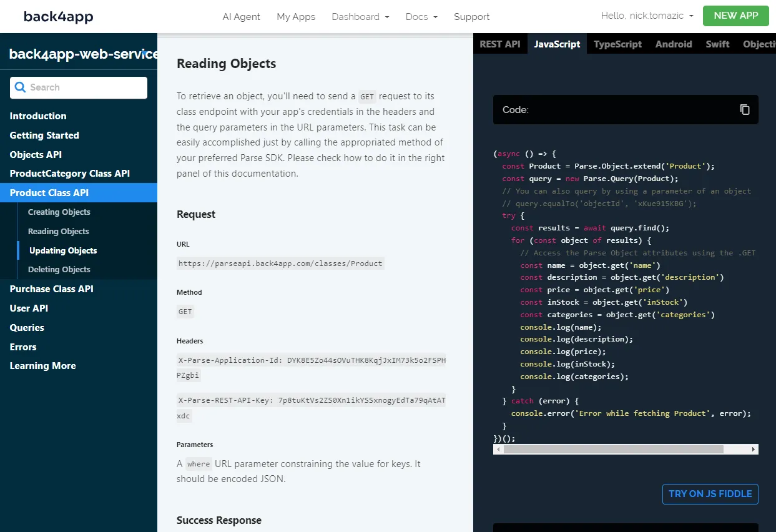Open the Docs dropdown menu
This screenshot has width=776, height=532.
click(421, 17)
